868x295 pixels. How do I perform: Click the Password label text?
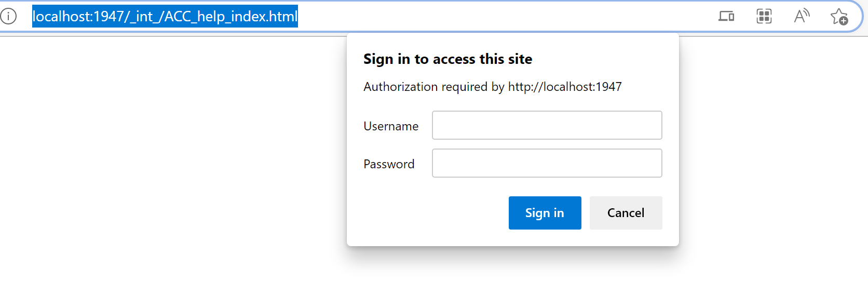click(x=389, y=164)
